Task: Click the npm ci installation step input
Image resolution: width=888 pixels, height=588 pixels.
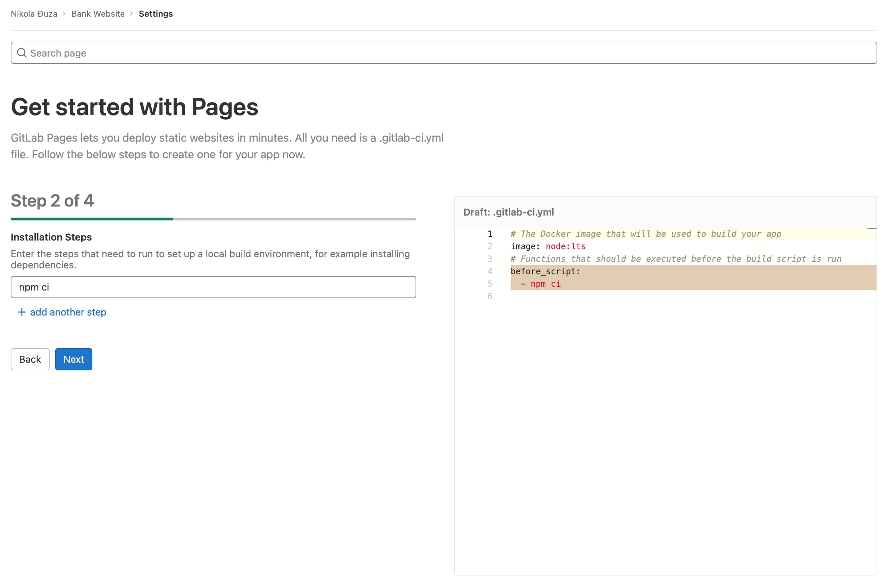Action: (213, 287)
